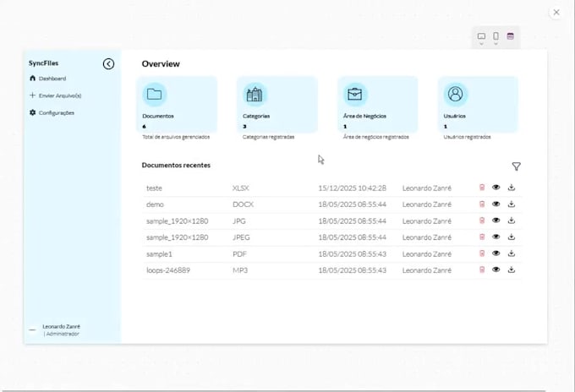Image resolution: width=575 pixels, height=392 pixels.
Task: Switch to desktop preview icon
Action: [481, 35]
